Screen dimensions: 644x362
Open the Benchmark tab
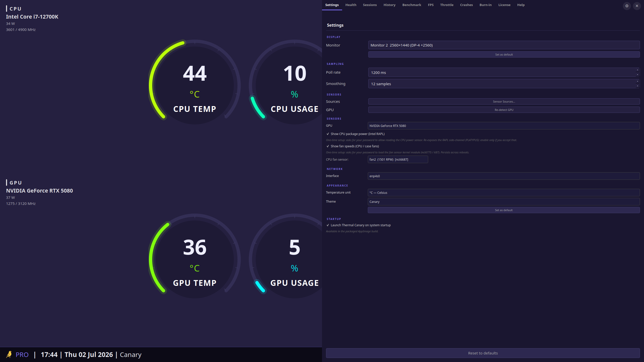pos(412,5)
